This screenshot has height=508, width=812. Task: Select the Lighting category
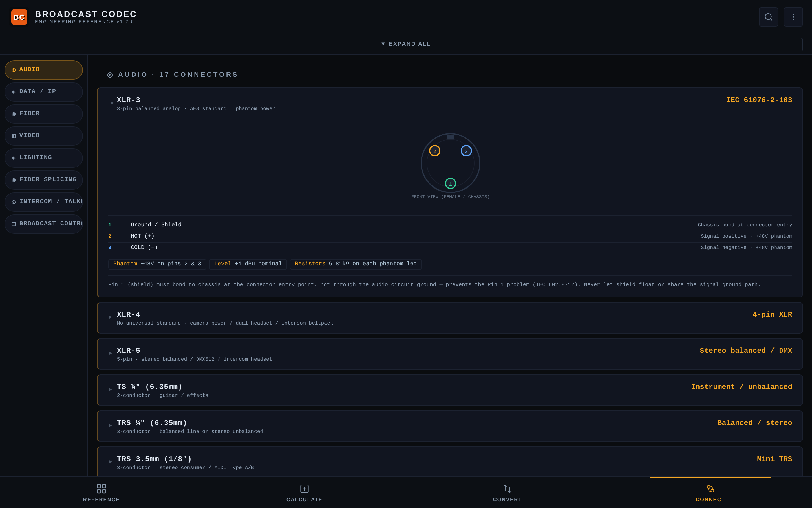point(44,158)
